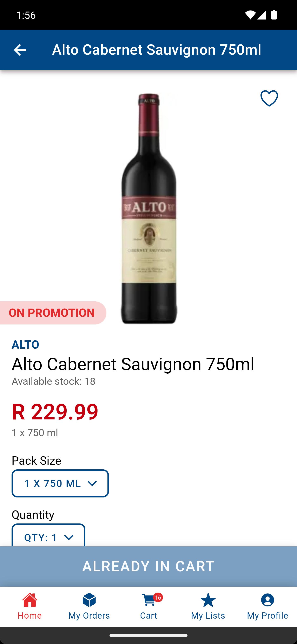Tap the Quantity chevron arrow
The width and height of the screenshot is (297, 644).
69,537
